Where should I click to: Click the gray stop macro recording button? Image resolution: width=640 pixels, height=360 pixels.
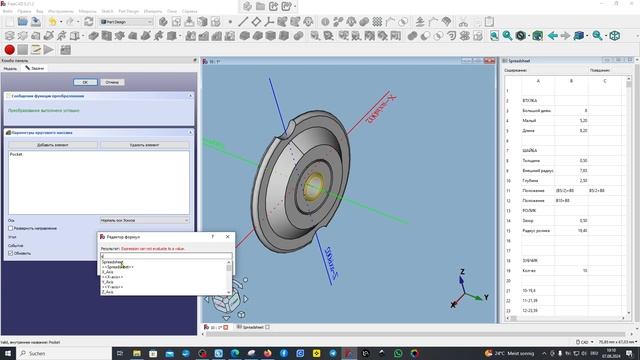(23, 50)
